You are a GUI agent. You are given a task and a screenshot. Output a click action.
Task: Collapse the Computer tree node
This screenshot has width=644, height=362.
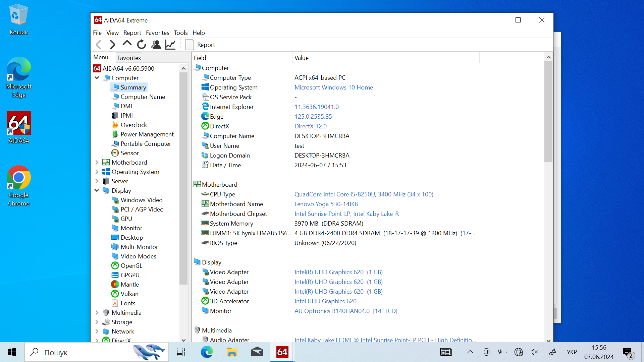[x=97, y=78]
